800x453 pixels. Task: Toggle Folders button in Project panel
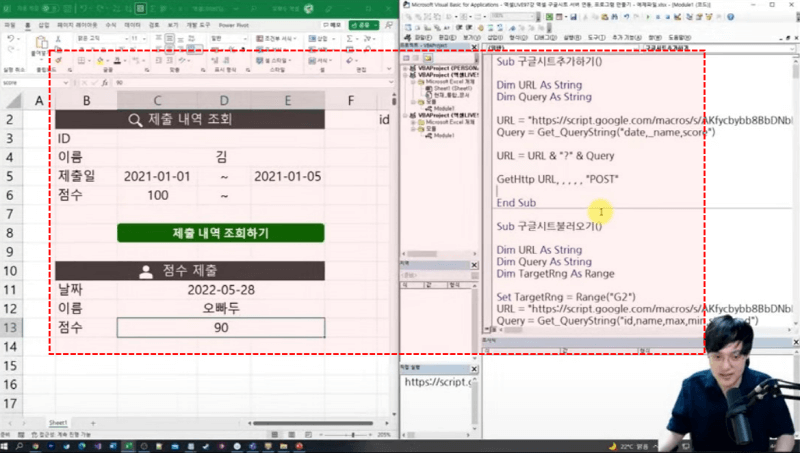428,58
